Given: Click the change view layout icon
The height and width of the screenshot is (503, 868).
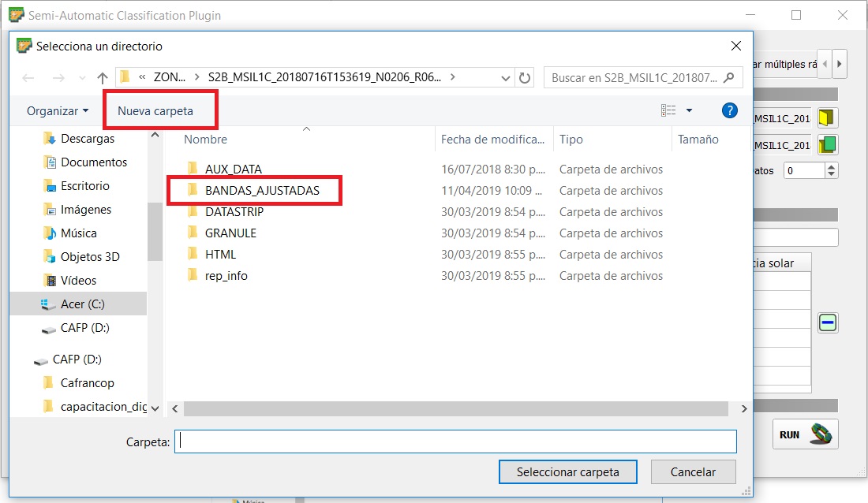Looking at the screenshot, I should tap(668, 110).
